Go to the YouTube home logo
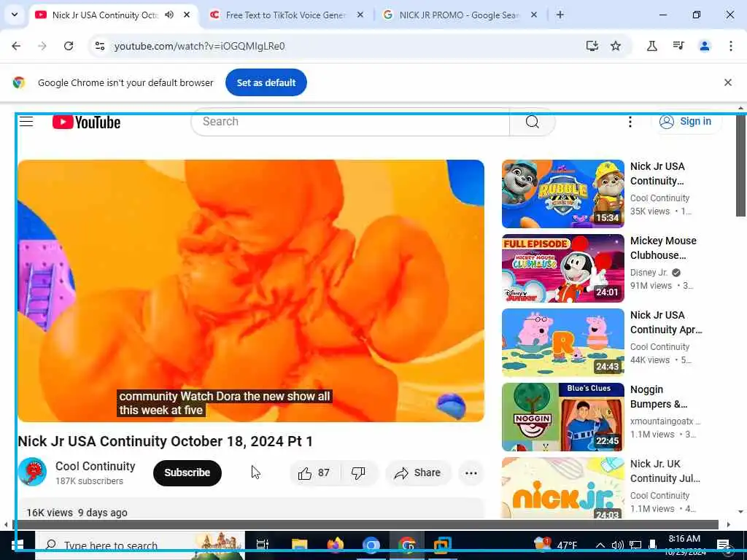The height and width of the screenshot is (560, 747). [x=86, y=122]
